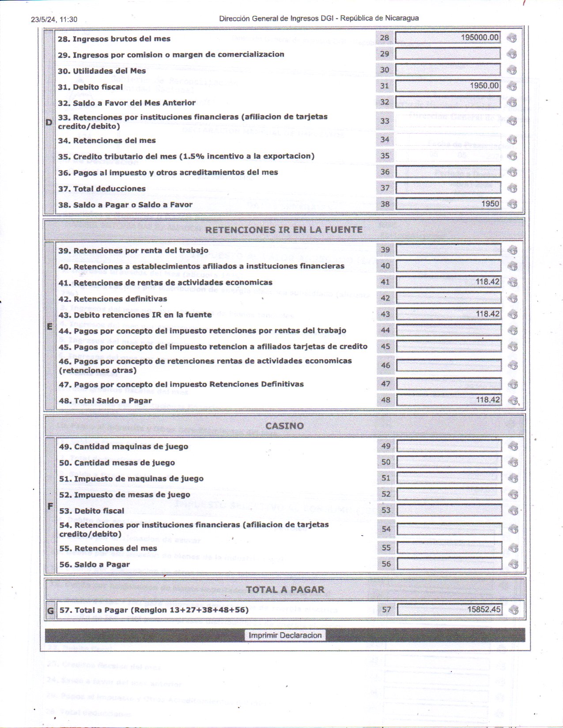563x728 pixels.
Task: Click the 'CASINO' section header
Action: (284, 426)
